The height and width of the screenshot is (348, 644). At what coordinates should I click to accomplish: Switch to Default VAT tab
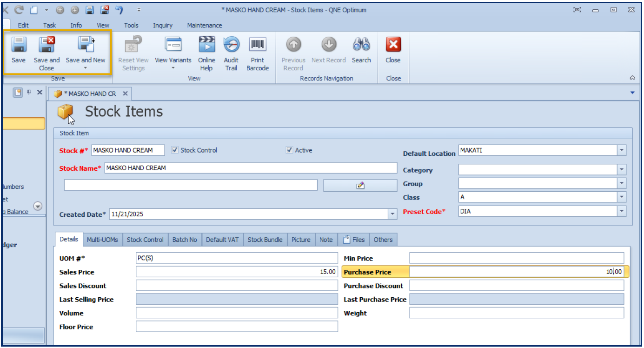coord(222,240)
